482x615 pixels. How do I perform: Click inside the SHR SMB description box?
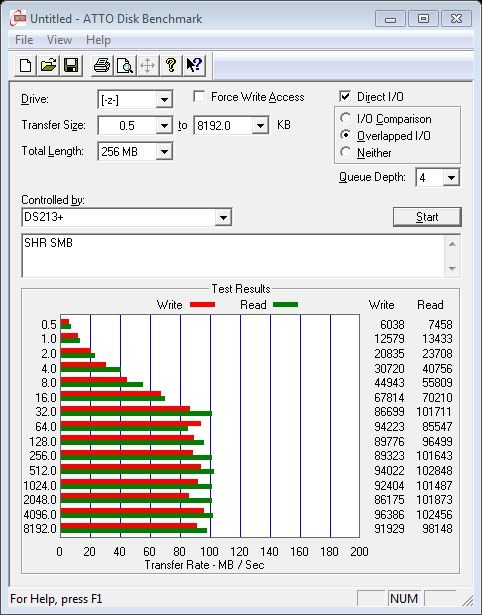pos(233,256)
